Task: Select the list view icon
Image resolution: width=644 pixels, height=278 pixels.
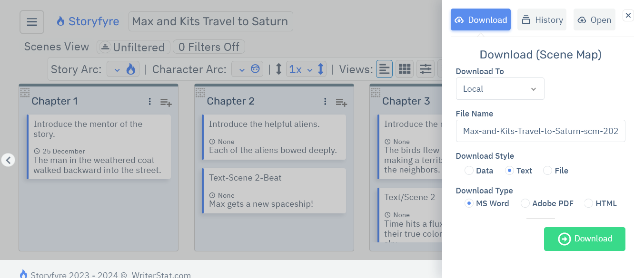Action: pyautogui.click(x=384, y=69)
